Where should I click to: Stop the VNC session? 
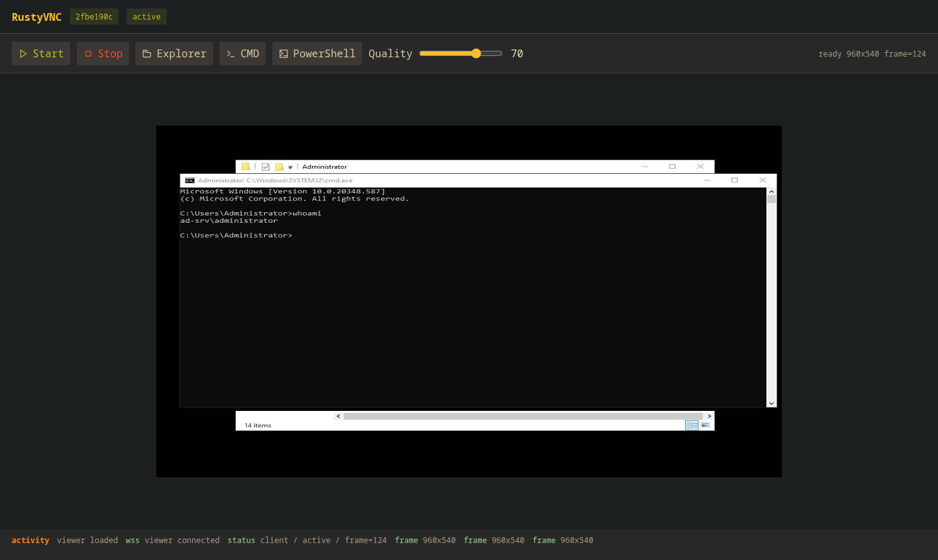pos(103,53)
